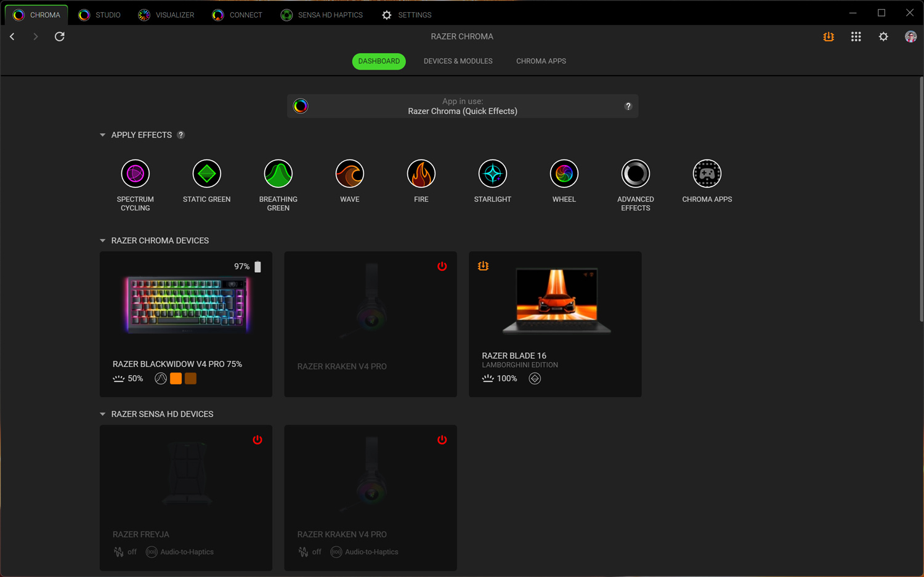924x577 pixels.
Task: Click the BlackWidow battery indicator icon
Action: click(258, 267)
